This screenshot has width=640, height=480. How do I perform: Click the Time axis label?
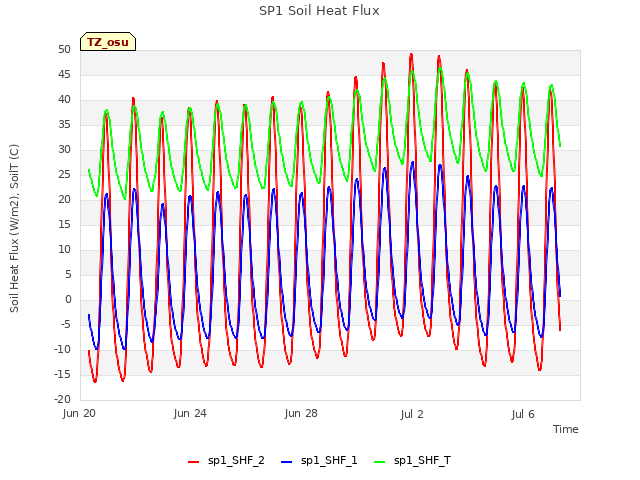click(x=566, y=429)
